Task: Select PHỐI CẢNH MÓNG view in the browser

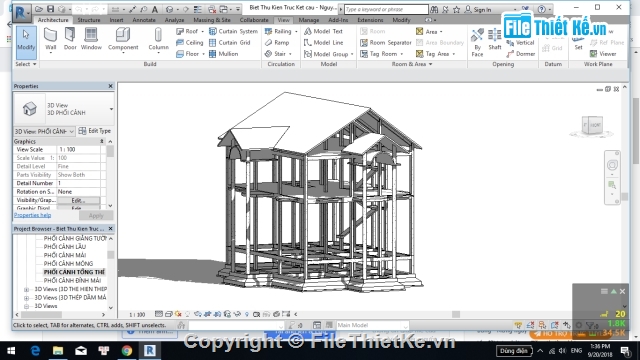Action: pyautogui.click(x=68, y=264)
